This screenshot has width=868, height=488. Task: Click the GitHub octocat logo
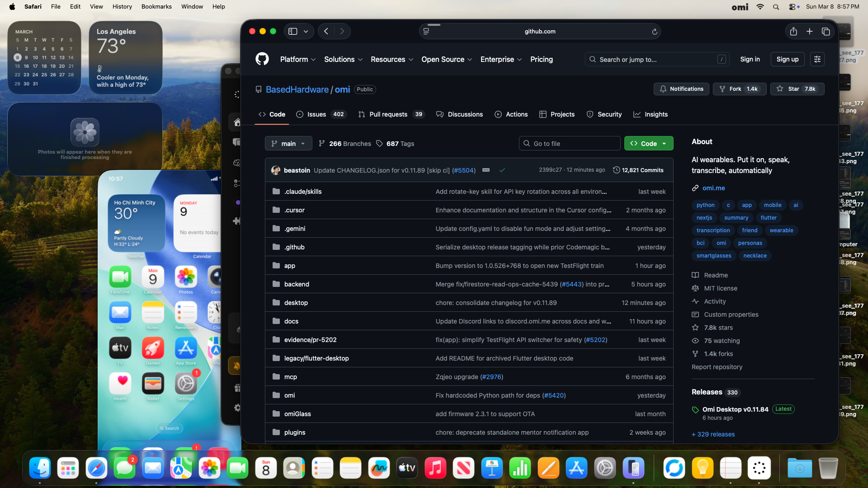coord(262,59)
